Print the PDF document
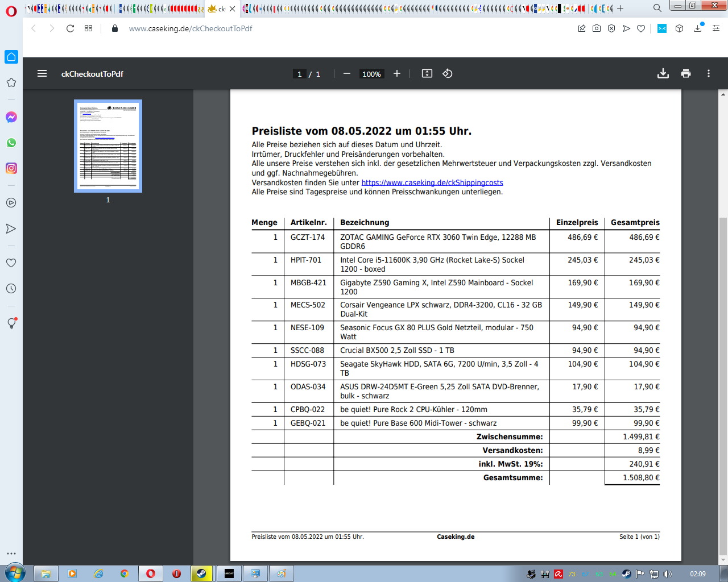Screen dimensions: 728x582 click(686, 73)
